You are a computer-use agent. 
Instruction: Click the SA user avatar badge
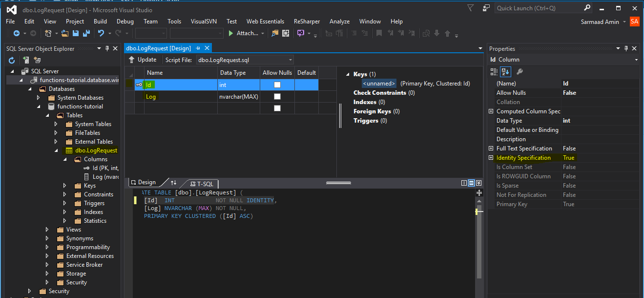pos(634,21)
